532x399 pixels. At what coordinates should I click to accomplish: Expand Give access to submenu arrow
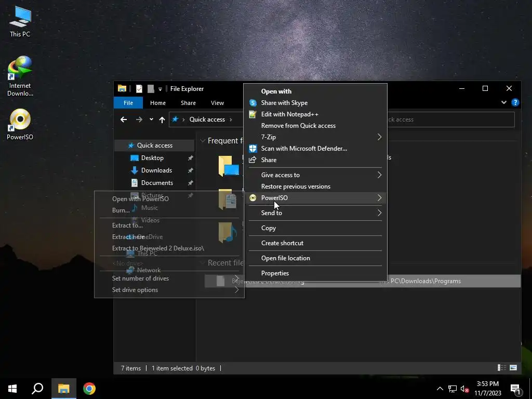tap(379, 175)
